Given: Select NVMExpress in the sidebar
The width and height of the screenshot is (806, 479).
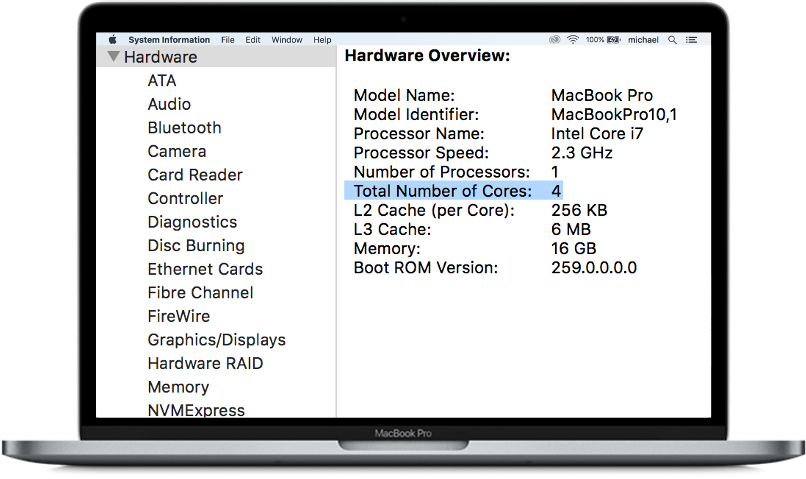Looking at the screenshot, I should point(196,411).
